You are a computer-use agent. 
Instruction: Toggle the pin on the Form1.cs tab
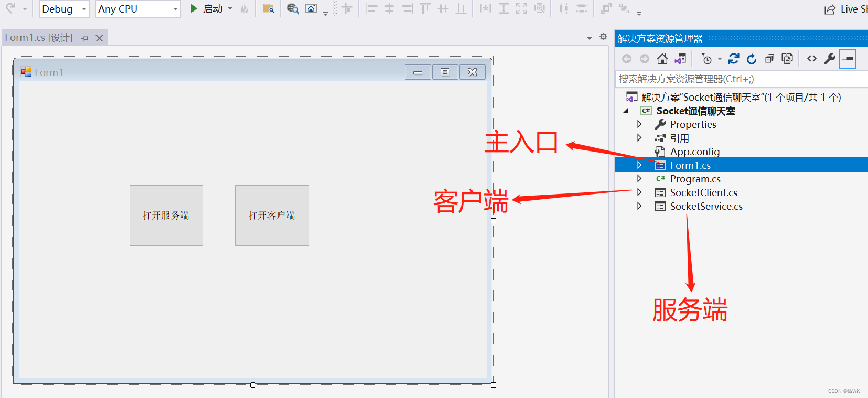85,38
